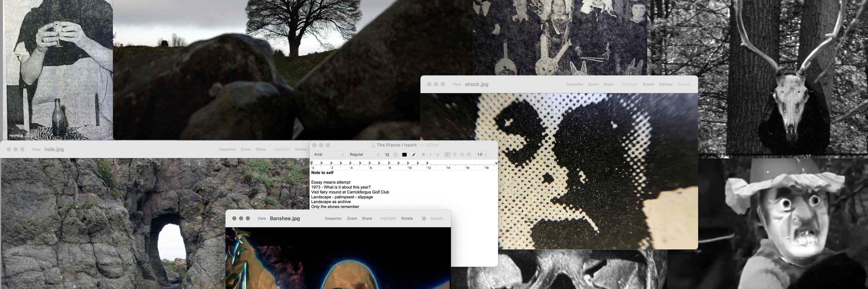The height and width of the screenshot is (289, 868).
Task: Click the line Essay means attempt
Action: click(x=330, y=182)
